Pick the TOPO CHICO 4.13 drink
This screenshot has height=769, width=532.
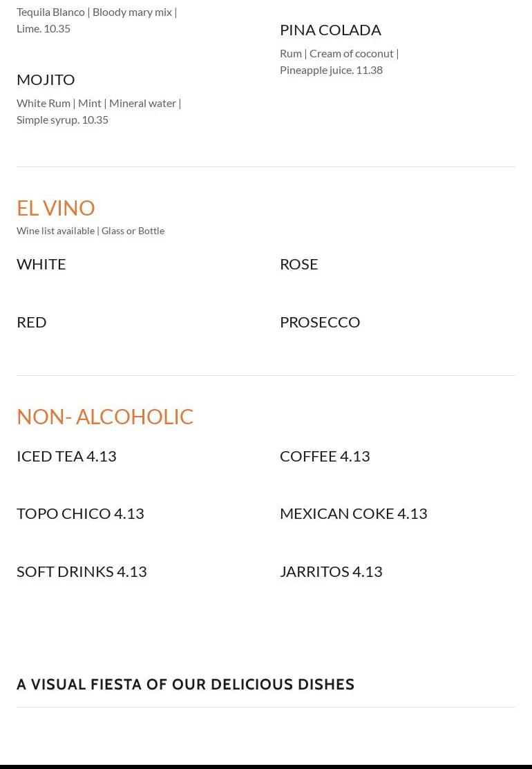pos(80,513)
